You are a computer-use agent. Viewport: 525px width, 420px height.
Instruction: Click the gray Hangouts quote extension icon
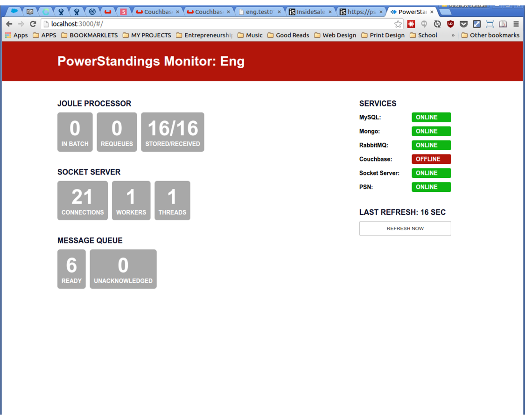coord(424,24)
